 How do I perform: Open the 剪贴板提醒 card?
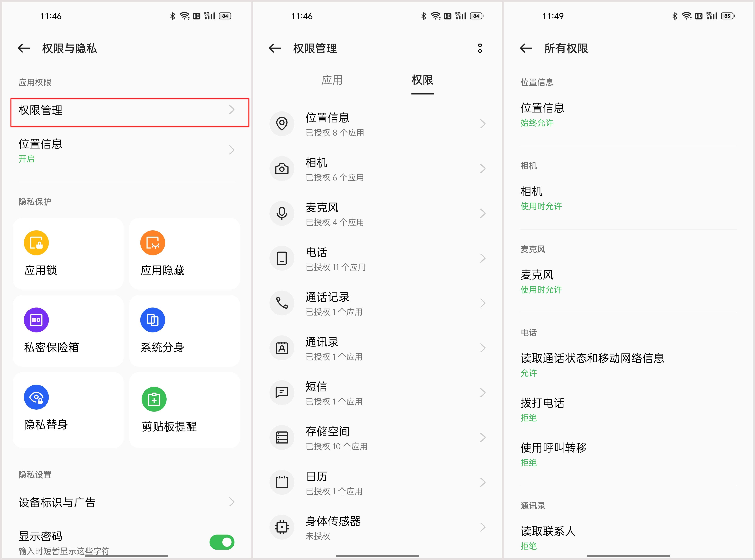click(185, 410)
